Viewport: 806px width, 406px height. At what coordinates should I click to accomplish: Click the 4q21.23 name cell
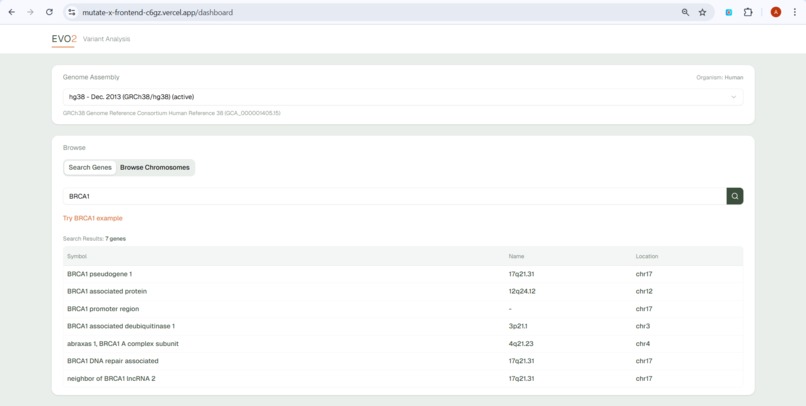[x=522, y=343]
